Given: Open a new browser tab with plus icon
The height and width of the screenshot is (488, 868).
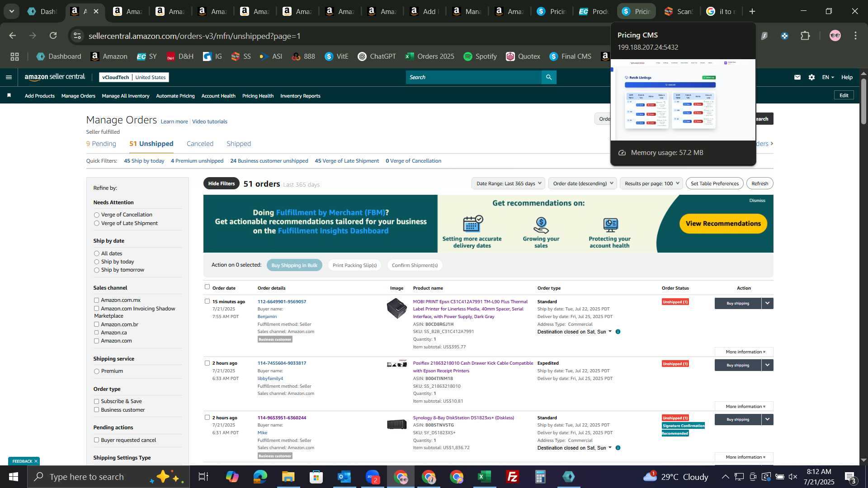Looking at the screenshot, I should coord(752,11).
